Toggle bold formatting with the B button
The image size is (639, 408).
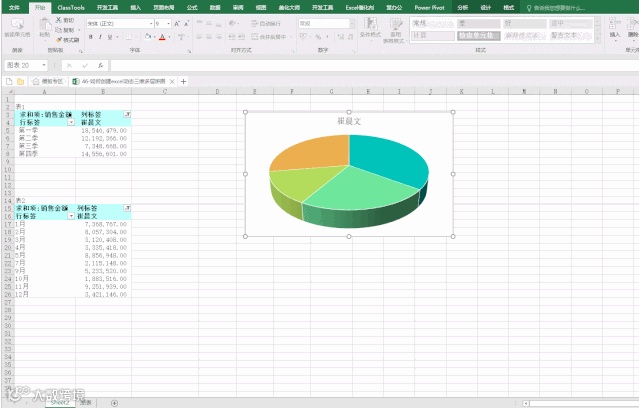90,37
